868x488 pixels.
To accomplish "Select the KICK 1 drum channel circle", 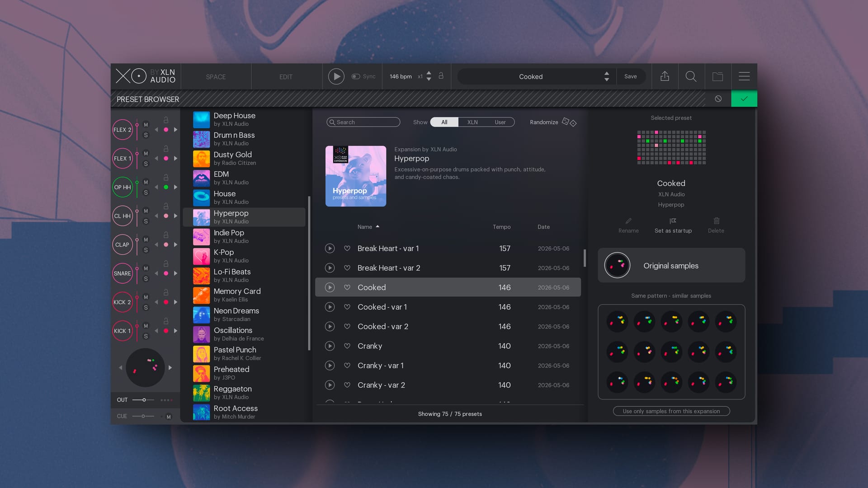I will pyautogui.click(x=123, y=331).
